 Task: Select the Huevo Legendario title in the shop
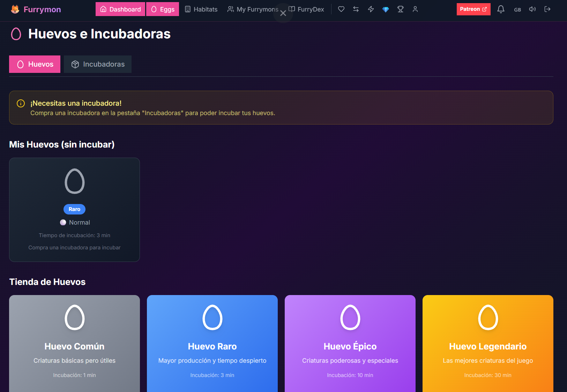coord(488,346)
